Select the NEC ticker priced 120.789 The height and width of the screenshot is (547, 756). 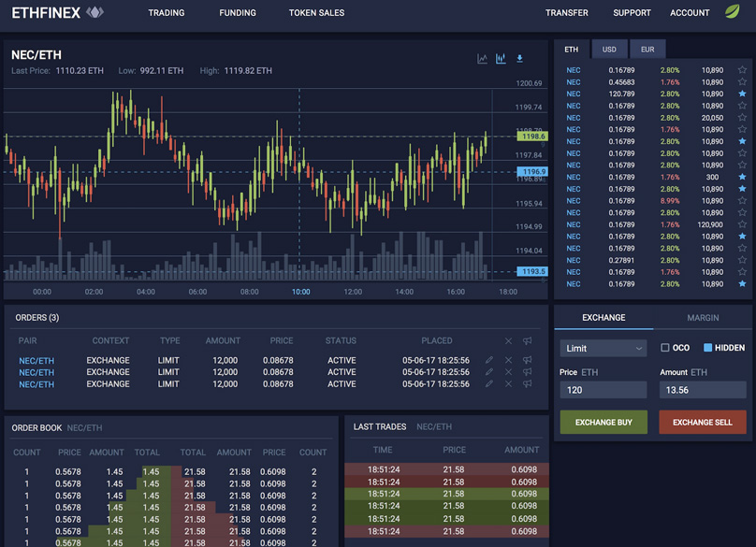[574, 94]
